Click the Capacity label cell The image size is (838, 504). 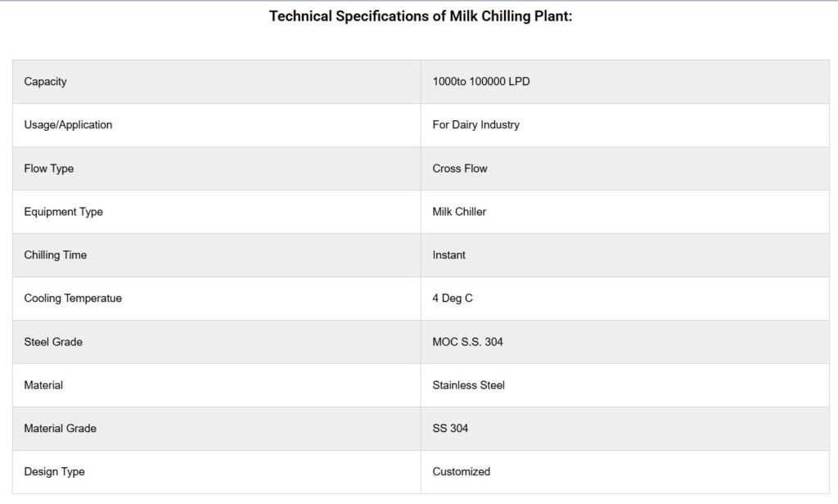(x=46, y=82)
